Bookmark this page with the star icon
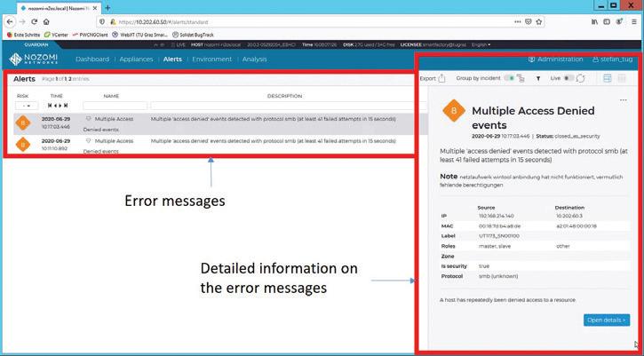Viewport: 644px width, 356px height. click(x=538, y=22)
